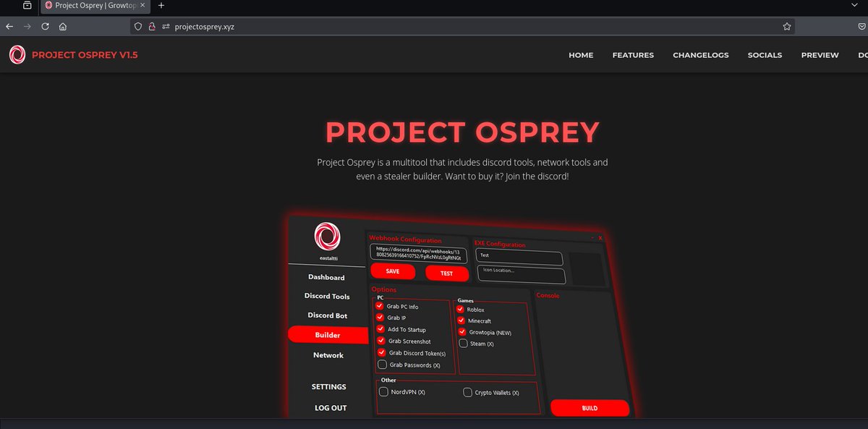Open the SOCIALS nav link
868x429 pixels.
tap(765, 55)
